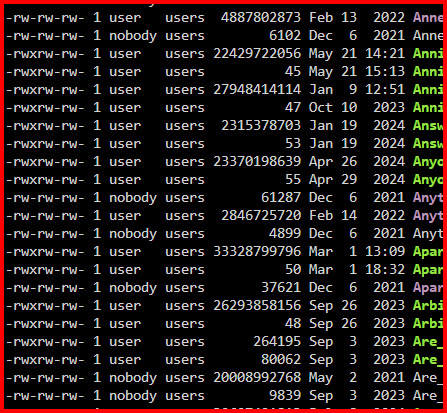447x413 pixels.
Task: Select the file size 80062
Action: 281,359
